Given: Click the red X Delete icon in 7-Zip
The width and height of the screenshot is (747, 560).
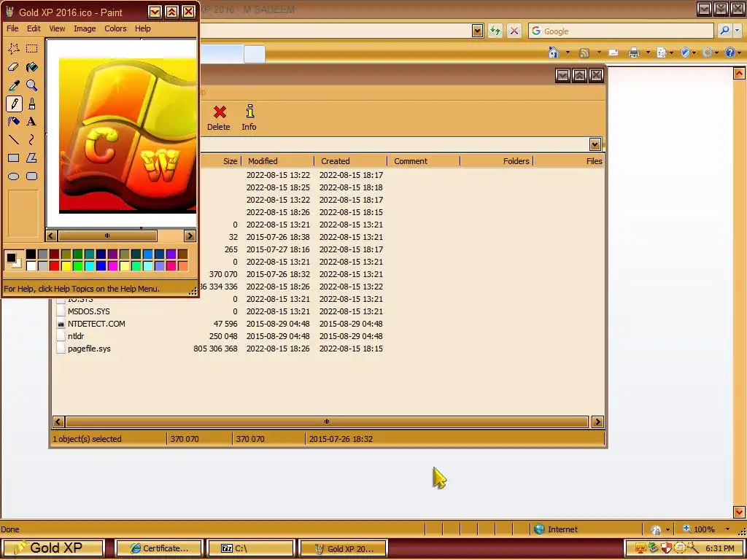Looking at the screenshot, I should point(219,112).
